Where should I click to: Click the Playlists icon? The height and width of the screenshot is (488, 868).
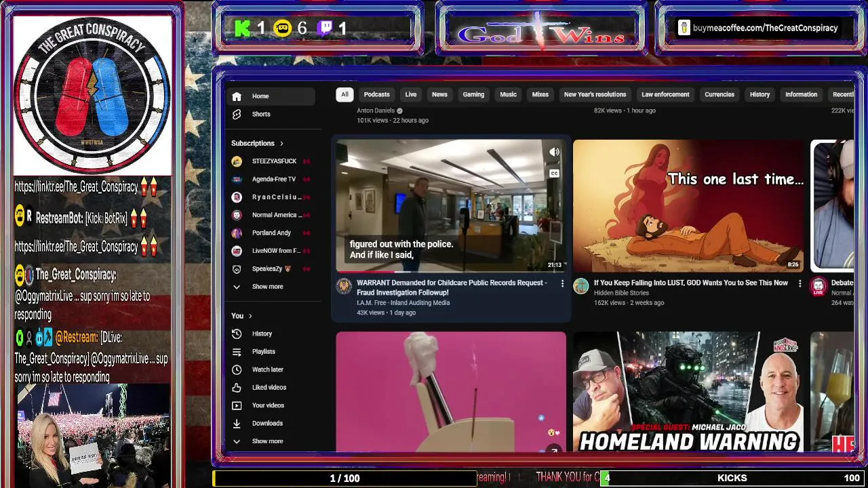click(237, 352)
